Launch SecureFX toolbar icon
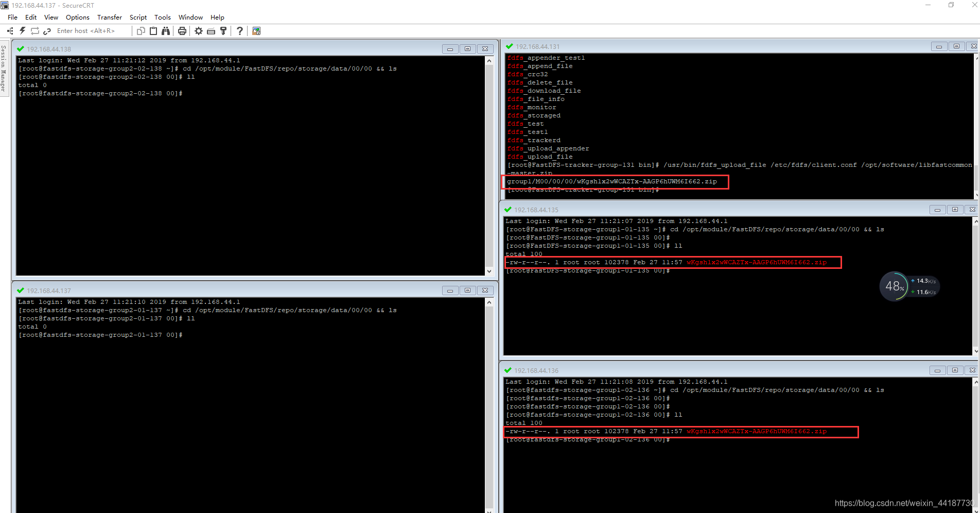The width and height of the screenshot is (980, 513). (256, 31)
